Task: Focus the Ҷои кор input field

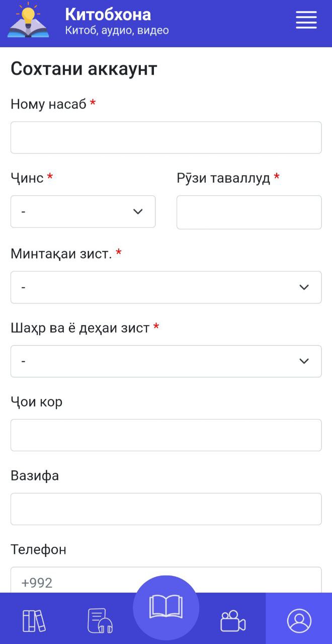Action: [166, 435]
